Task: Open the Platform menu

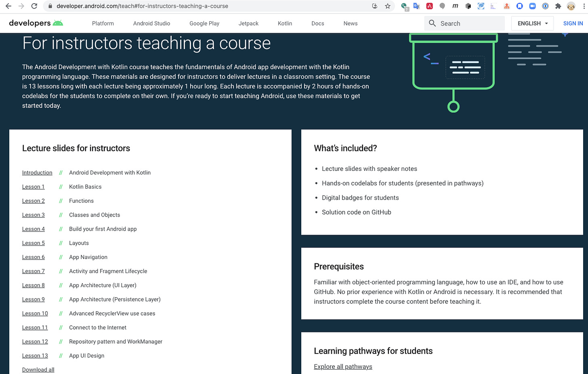Action: 103,23
